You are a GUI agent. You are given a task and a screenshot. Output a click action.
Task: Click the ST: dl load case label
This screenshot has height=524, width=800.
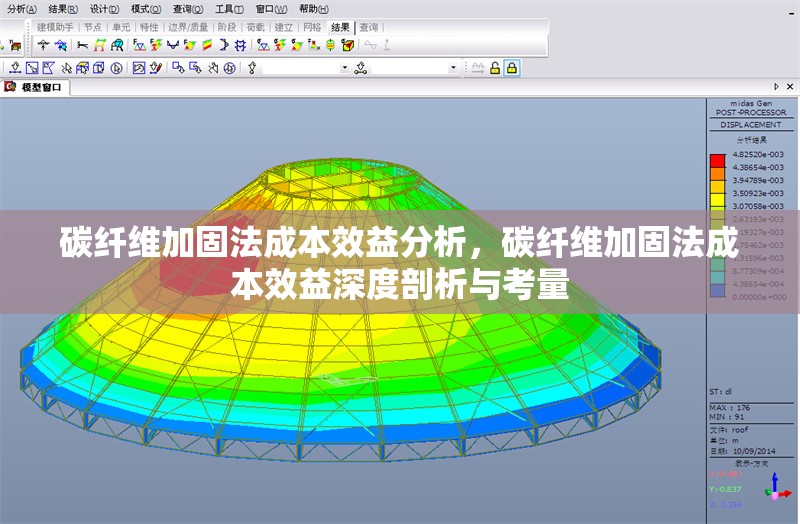coord(720,392)
